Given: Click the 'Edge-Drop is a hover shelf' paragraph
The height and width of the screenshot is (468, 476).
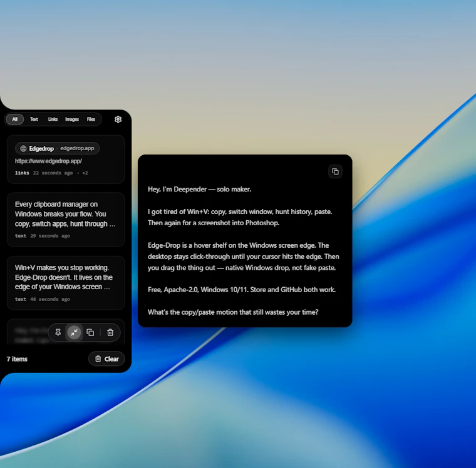Looking at the screenshot, I should [x=244, y=257].
